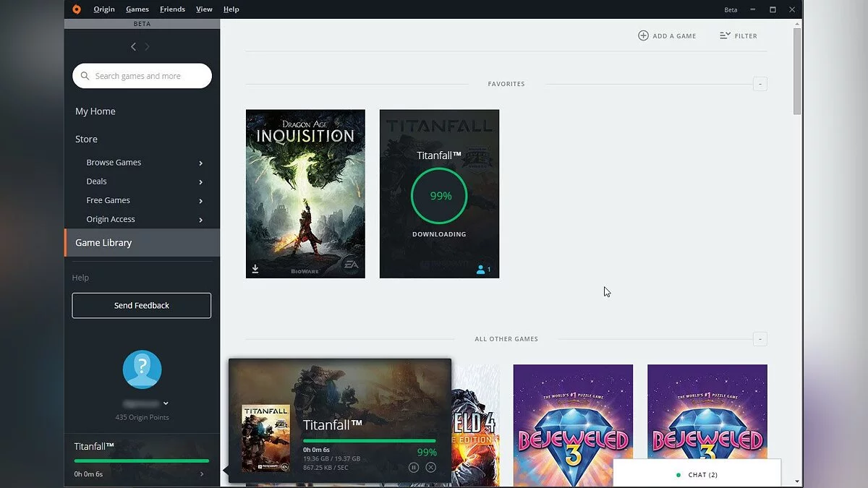Pause the Titanfall download
The height and width of the screenshot is (488, 868).
[414, 468]
